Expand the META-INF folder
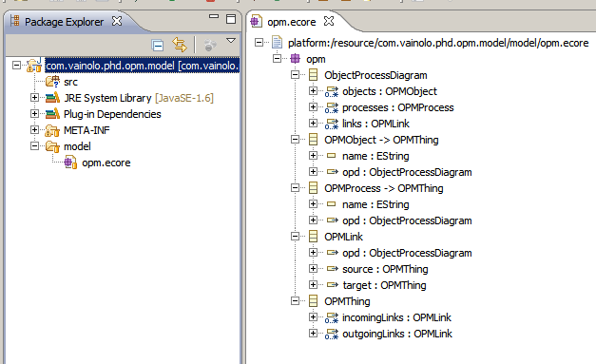 [x=34, y=130]
